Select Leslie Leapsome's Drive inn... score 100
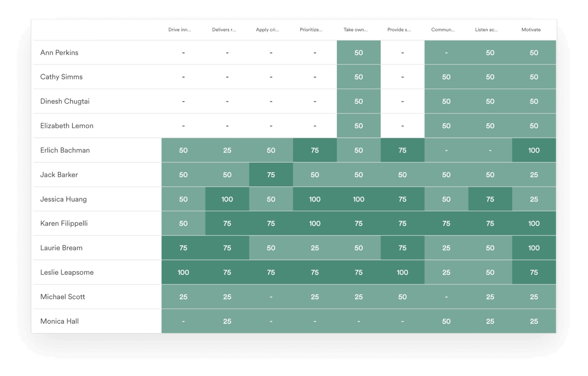Viewport: 588px width, 376px height. (183, 272)
